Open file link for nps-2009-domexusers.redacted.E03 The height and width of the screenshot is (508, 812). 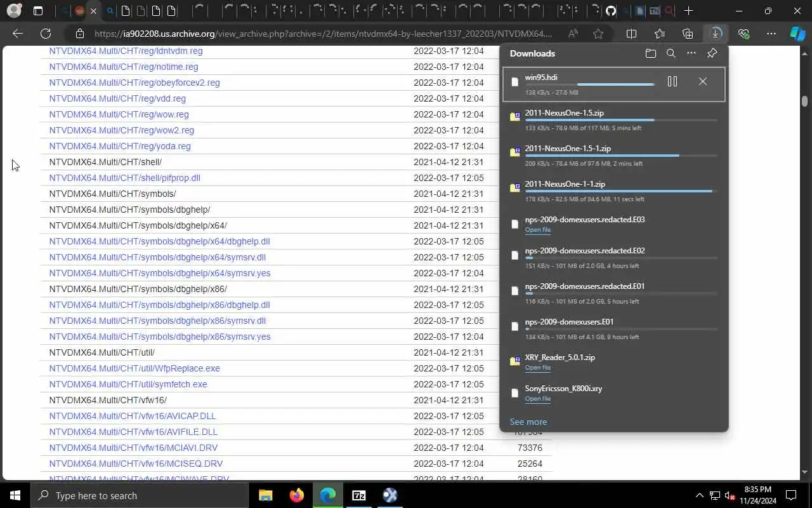(537, 230)
